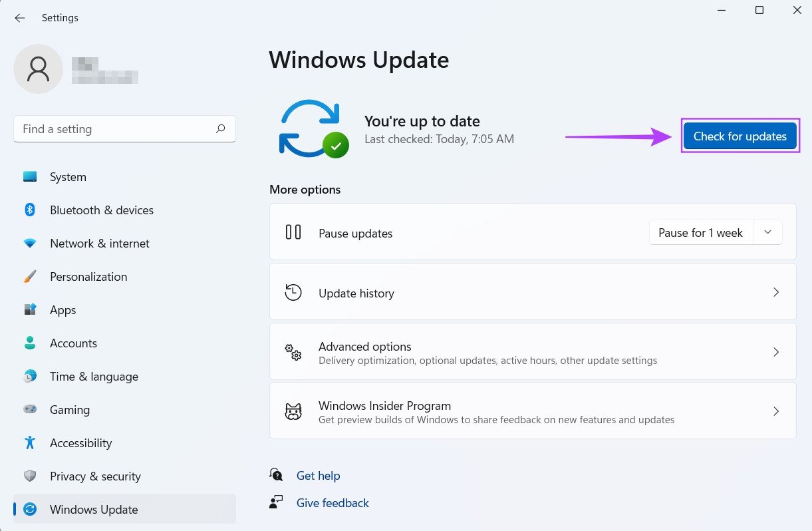
Task: Open the Advanced options row
Action: tap(533, 352)
